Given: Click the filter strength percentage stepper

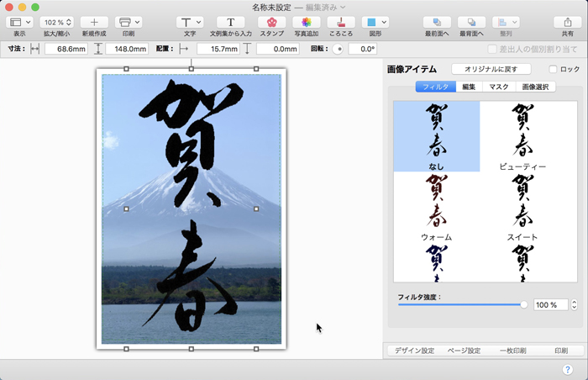Looking at the screenshot, I should tap(574, 304).
